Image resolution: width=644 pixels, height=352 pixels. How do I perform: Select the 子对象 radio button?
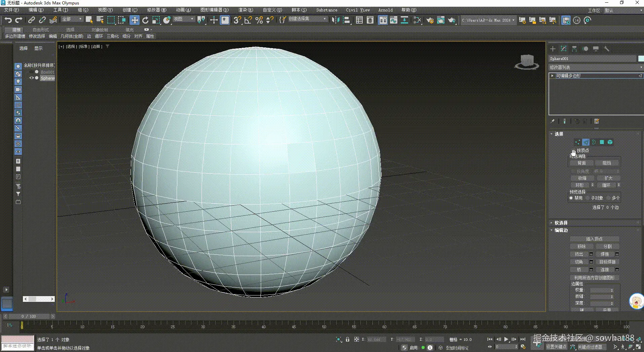(589, 198)
